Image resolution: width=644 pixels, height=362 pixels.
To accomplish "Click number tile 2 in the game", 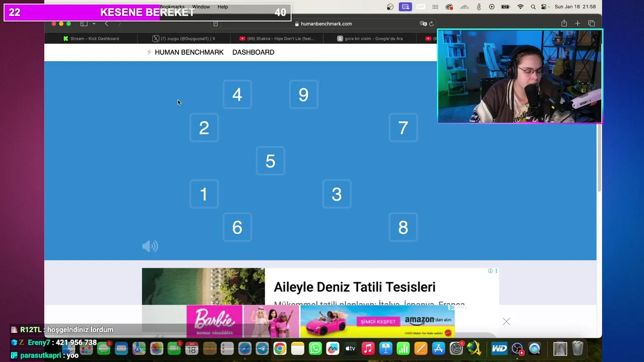I will [204, 128].
